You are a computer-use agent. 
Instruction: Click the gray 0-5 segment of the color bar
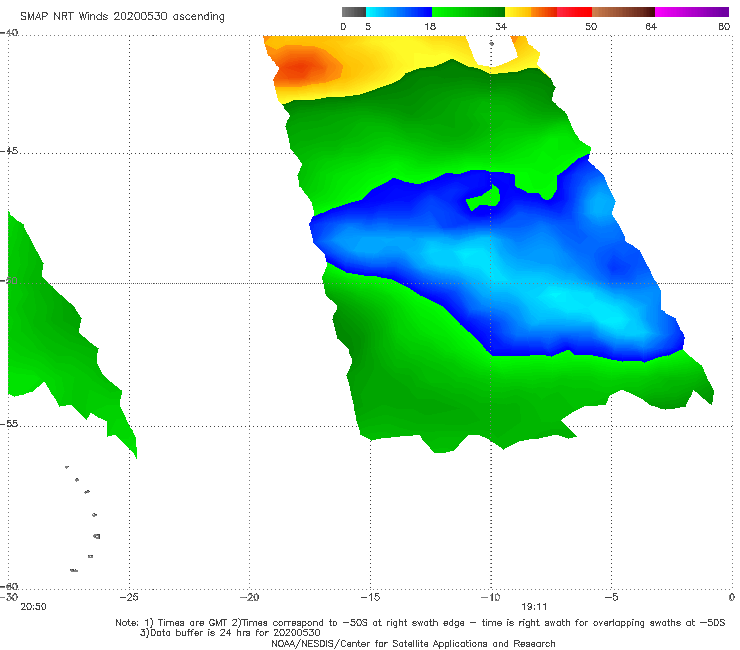(354, 12)
